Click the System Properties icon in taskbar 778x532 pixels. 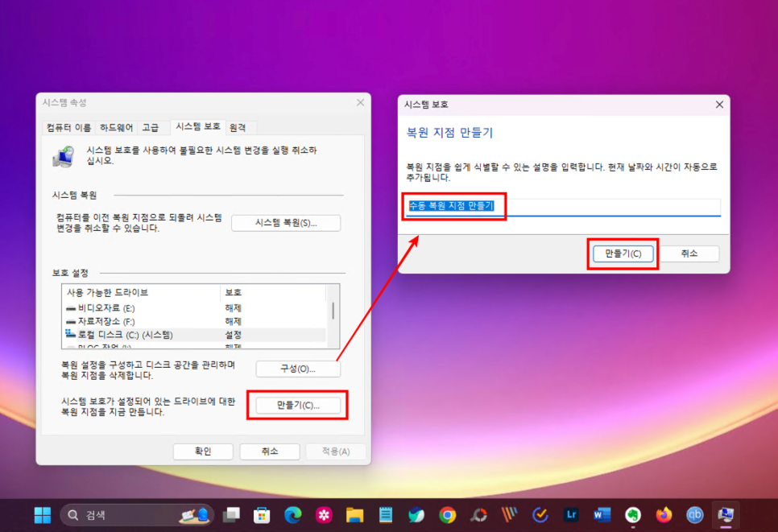pos(726,515)
